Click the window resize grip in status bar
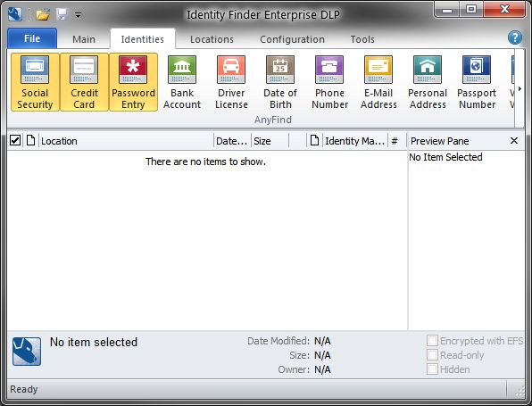The height and width of the screenshot is (406, 532). click(520, 392)
